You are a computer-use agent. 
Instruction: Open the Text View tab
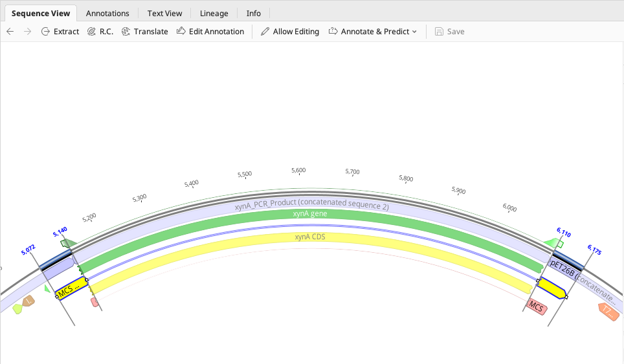click(164, 13)
